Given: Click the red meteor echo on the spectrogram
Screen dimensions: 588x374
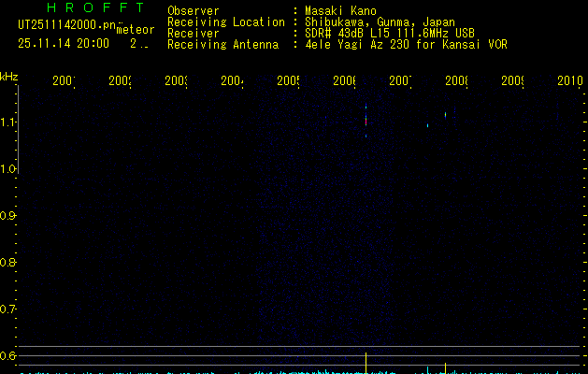Looking at the screenshot, I should click(366, 122).
